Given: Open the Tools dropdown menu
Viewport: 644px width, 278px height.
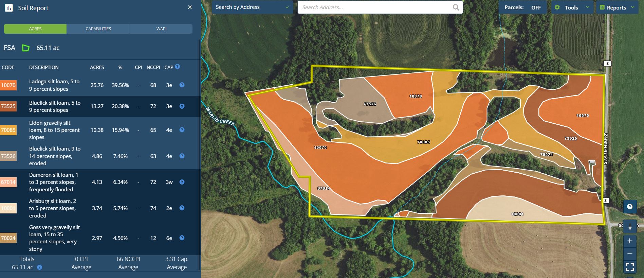Looking at the screenshot, I should click(572, 7).
